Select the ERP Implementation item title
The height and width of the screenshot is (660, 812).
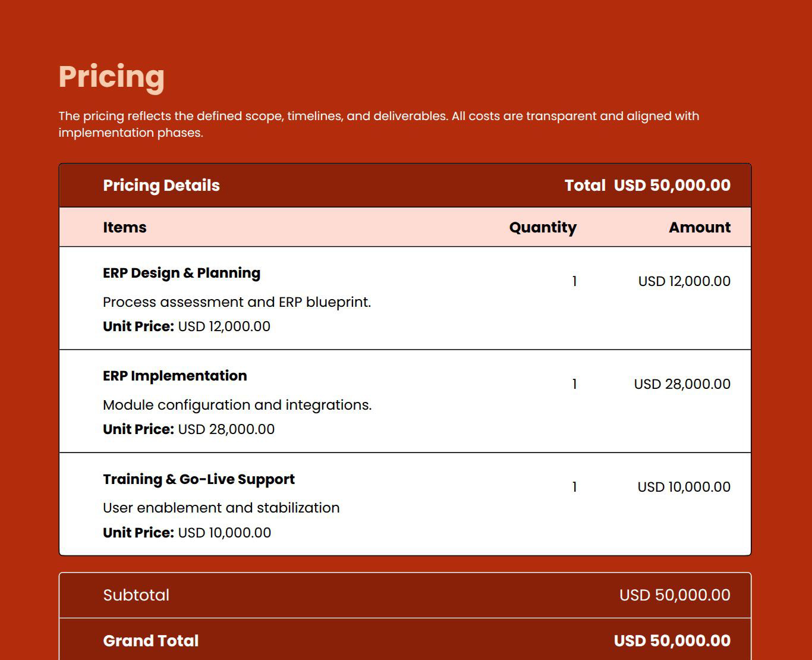[x=175, y=376]
